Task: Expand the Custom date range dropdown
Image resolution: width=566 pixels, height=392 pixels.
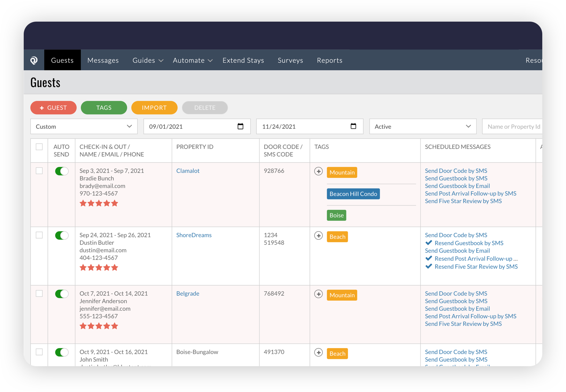Action: [84, 127]
